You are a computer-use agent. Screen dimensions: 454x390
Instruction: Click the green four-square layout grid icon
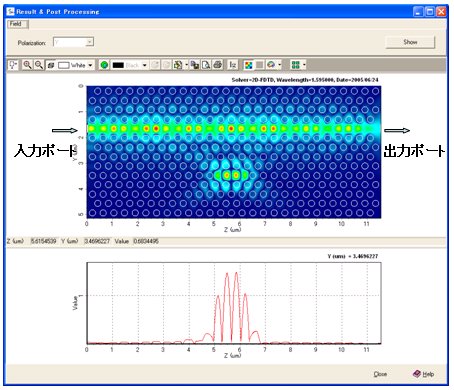tap(296, 65)
